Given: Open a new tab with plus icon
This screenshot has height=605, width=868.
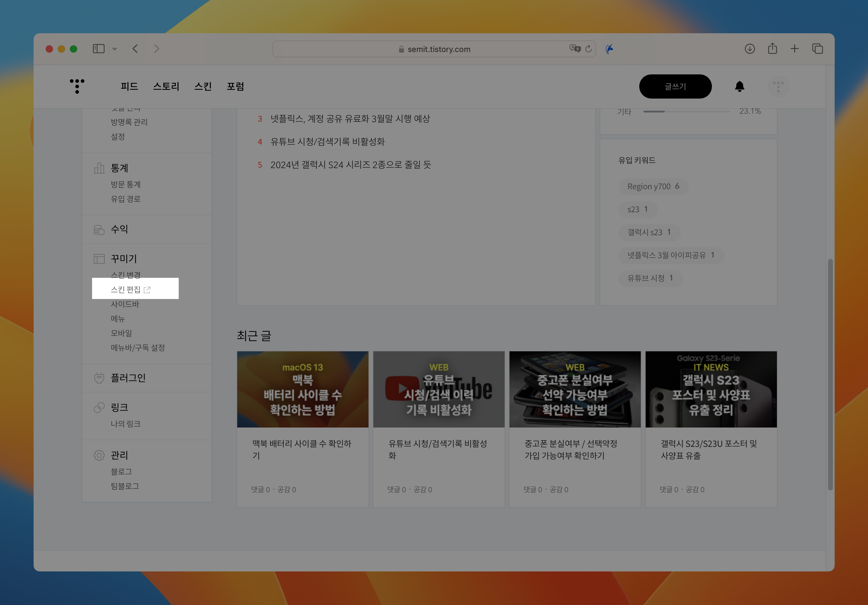Looking at the screenshot, I should 795,49.
